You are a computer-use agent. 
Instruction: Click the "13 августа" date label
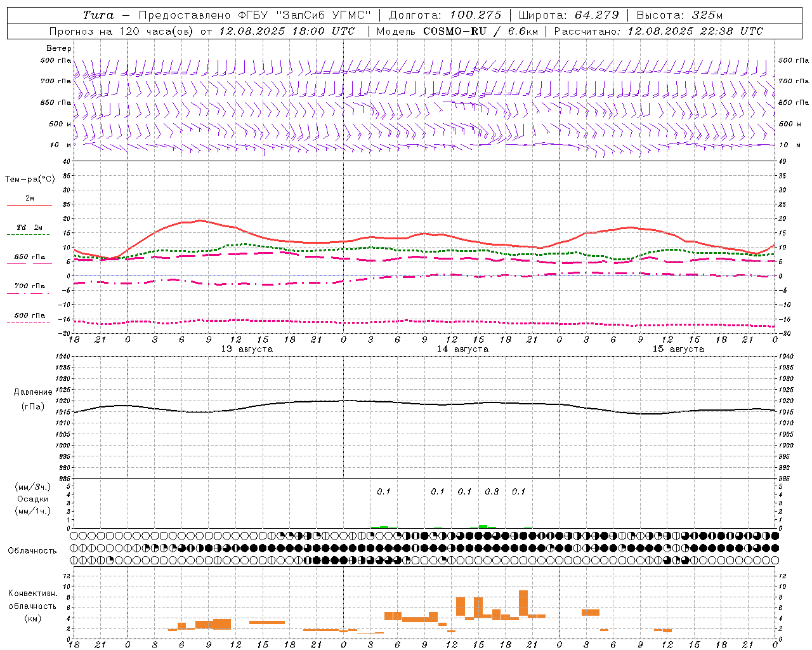click(247, 349)
